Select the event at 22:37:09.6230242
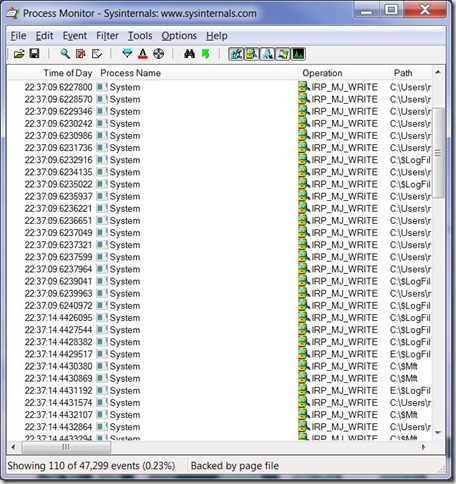The height and width of the screenshot is (484, 456). tap(219, 124)
